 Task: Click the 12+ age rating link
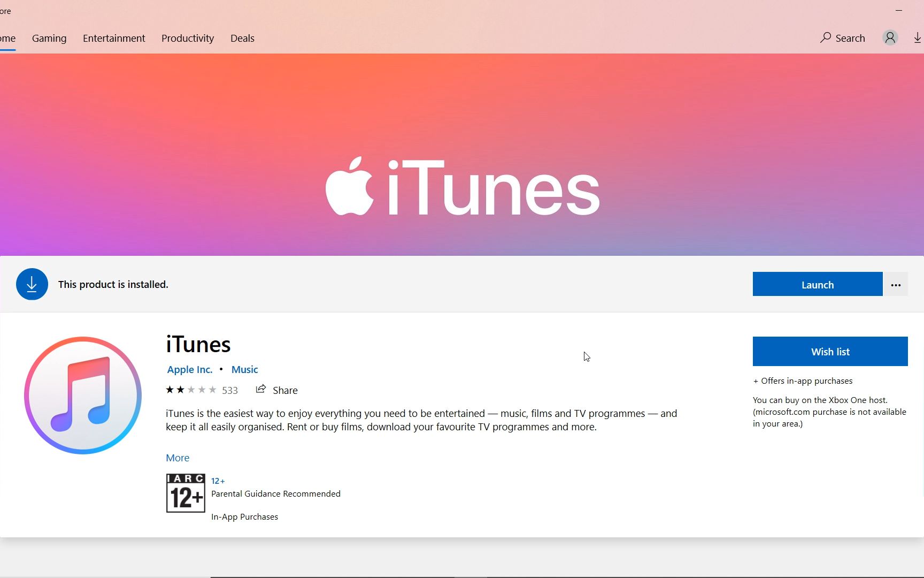(218, 481)
